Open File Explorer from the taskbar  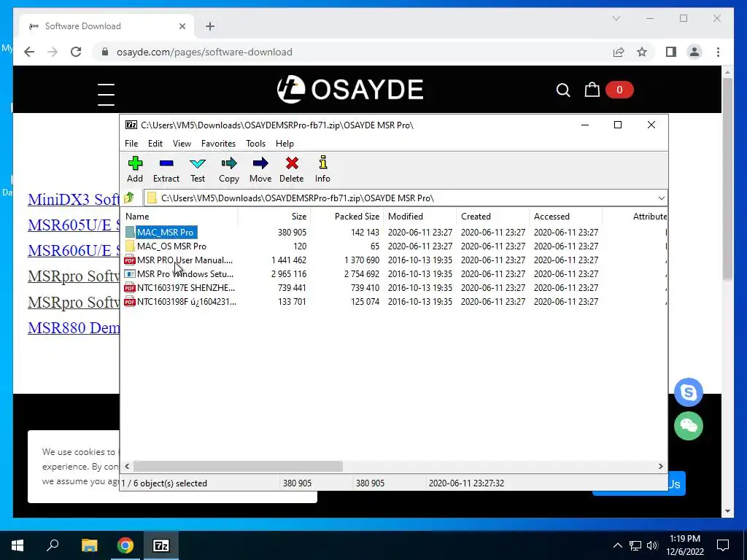click(89, 545)
